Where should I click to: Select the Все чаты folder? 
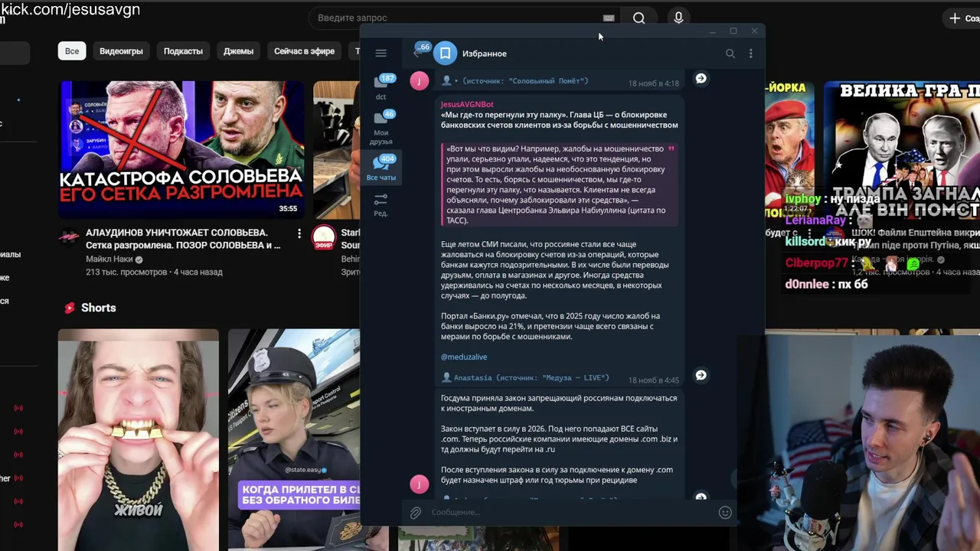(381, 168)
